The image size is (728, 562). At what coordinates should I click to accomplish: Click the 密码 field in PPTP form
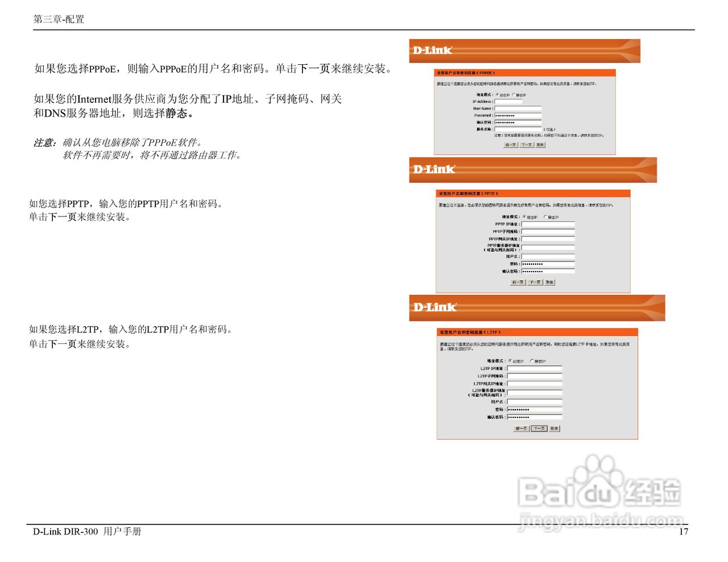548,264
